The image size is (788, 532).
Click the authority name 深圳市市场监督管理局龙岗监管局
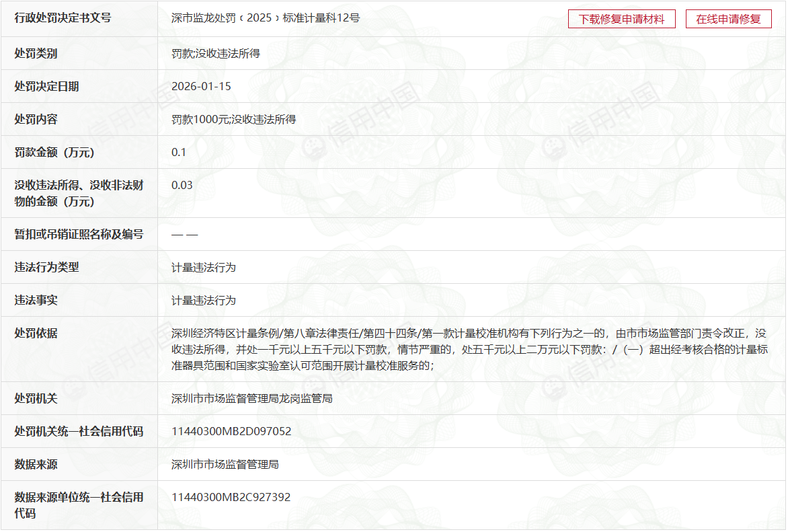pos(252,398)
